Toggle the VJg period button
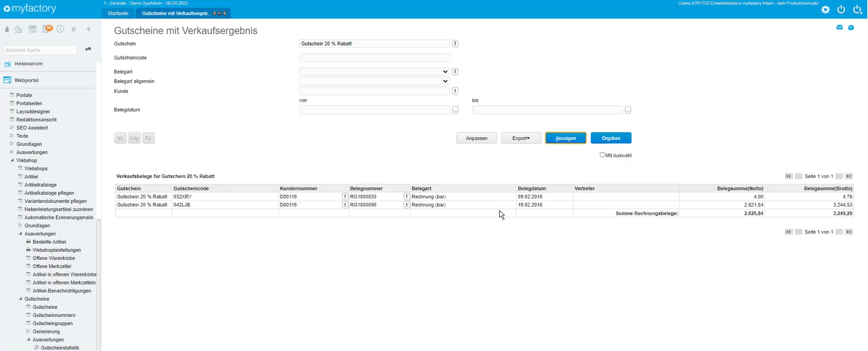Viewport: 868px width, 351px height. point(134,138)
